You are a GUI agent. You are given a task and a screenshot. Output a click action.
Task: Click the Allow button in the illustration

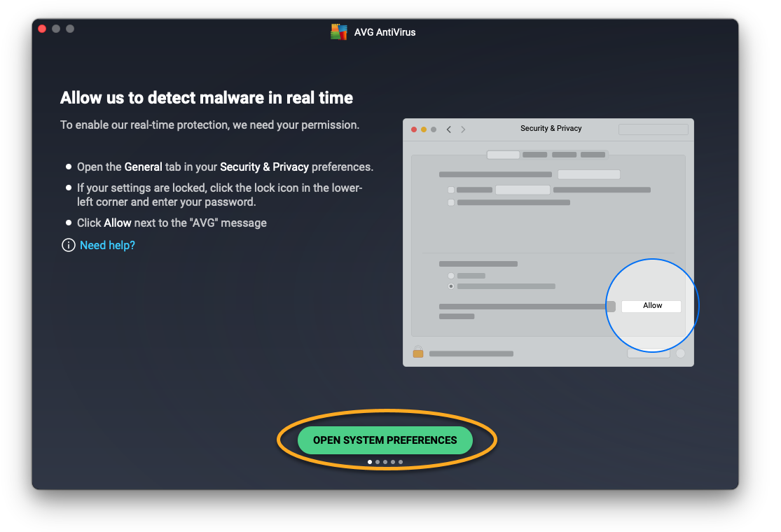651,306
